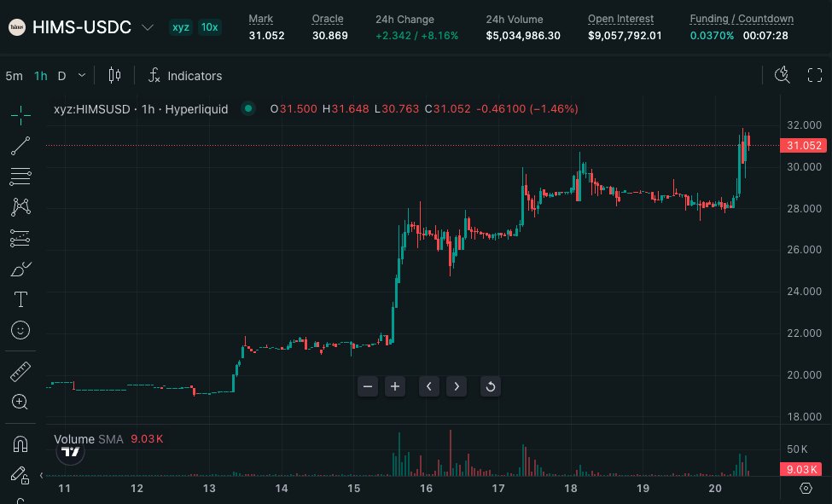Click the Funding / Countdown label

pos(742,19)
